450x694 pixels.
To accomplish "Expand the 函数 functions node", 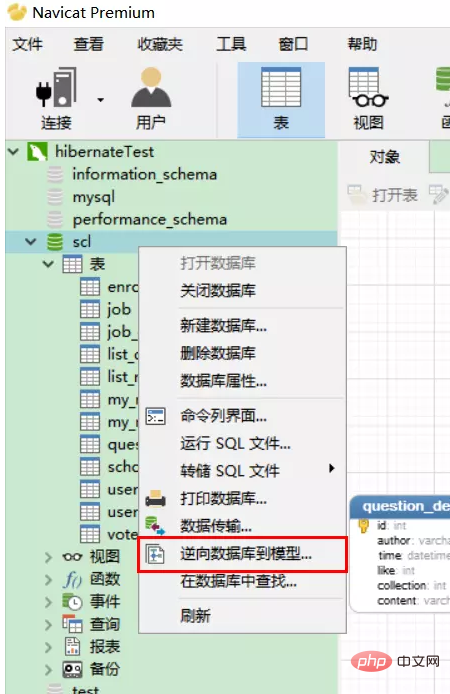I will (48, 579).
